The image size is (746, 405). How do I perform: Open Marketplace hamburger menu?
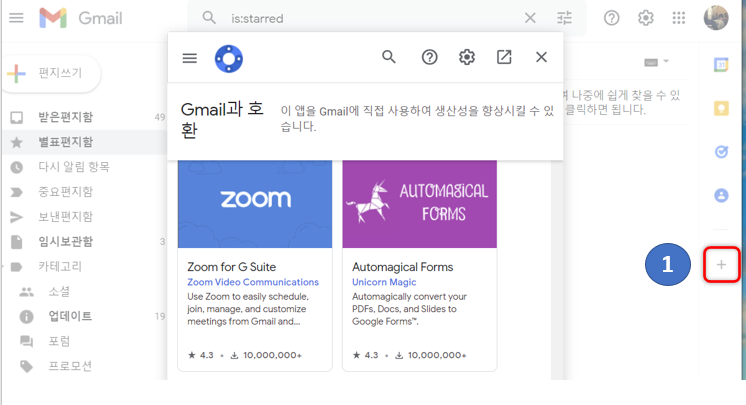click(189, 58)
